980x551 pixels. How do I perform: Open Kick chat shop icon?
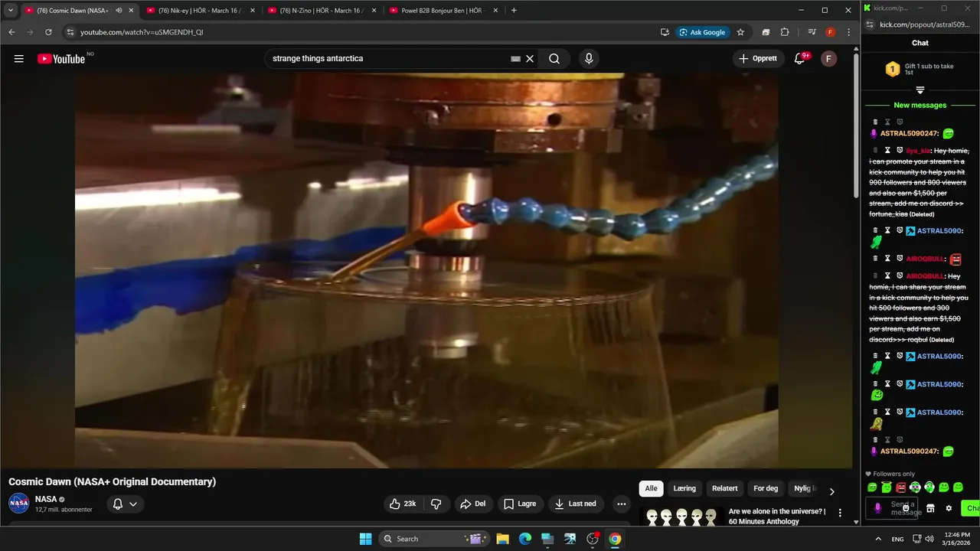[930, 508]
